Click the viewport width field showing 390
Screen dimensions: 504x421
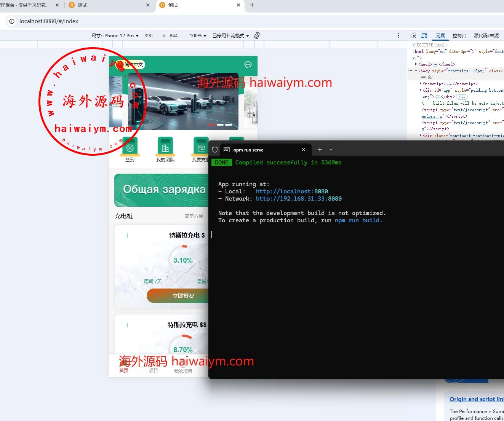[x=149, y=35]
